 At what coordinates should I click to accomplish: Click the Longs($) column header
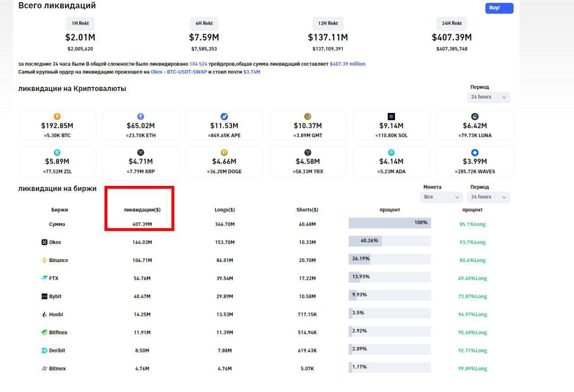[x=225, y=210]
